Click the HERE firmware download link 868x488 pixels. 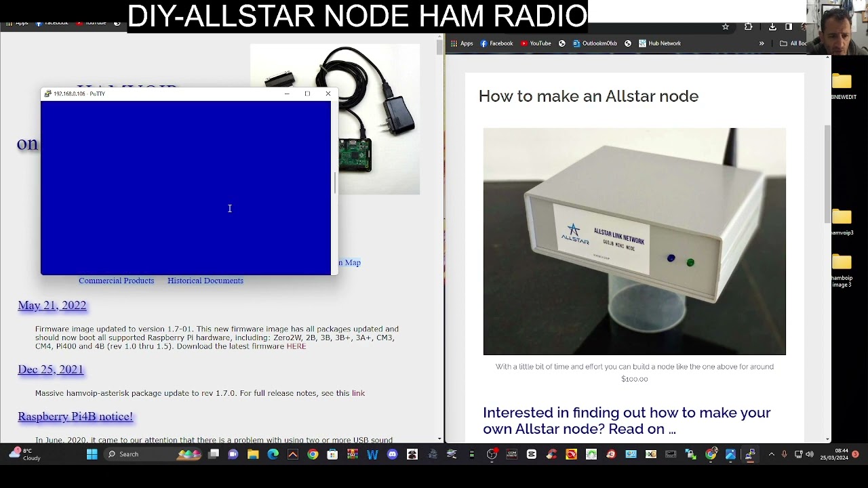296,346
